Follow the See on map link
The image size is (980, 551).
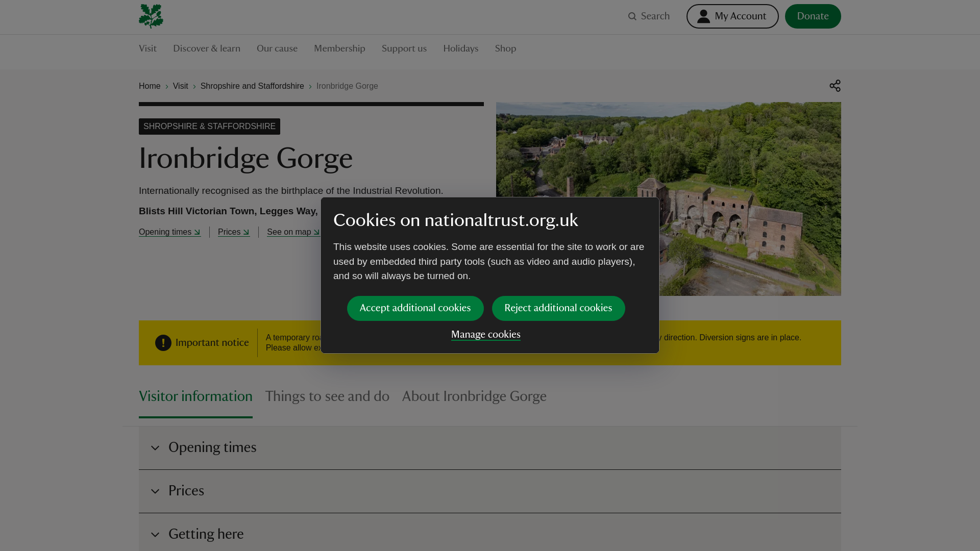click(x=293, y=232)
